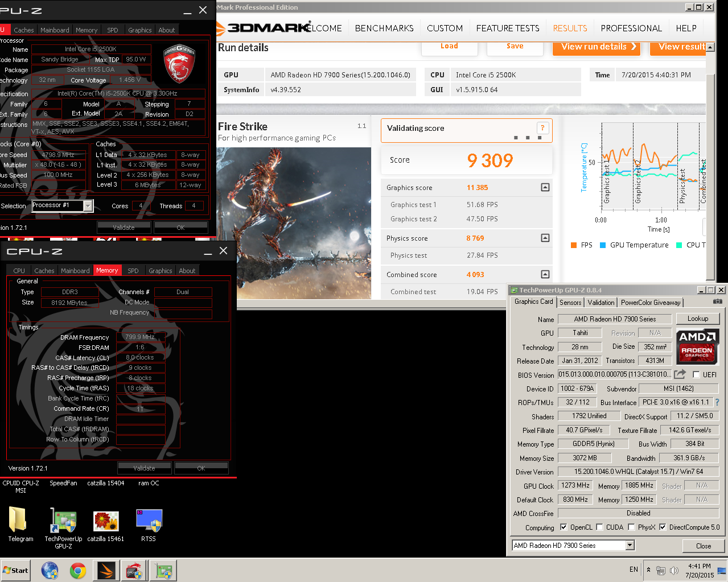
Task: Click the Start button
Action: [15, 571]
